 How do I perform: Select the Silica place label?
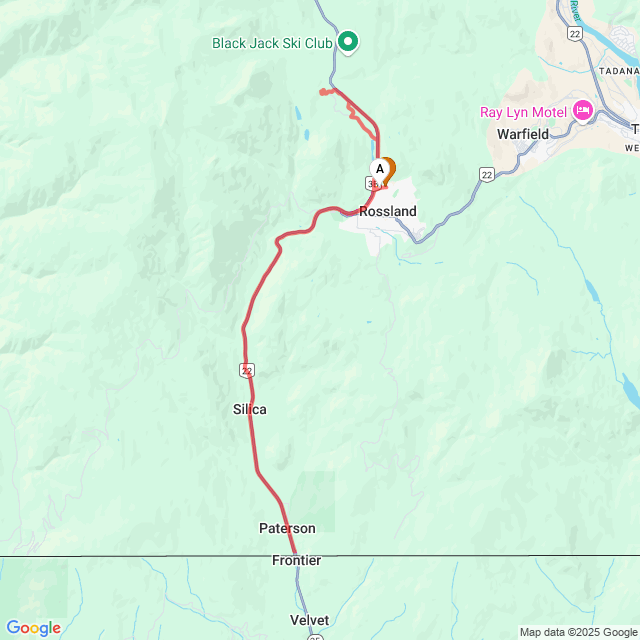click(x=249, y=409)
